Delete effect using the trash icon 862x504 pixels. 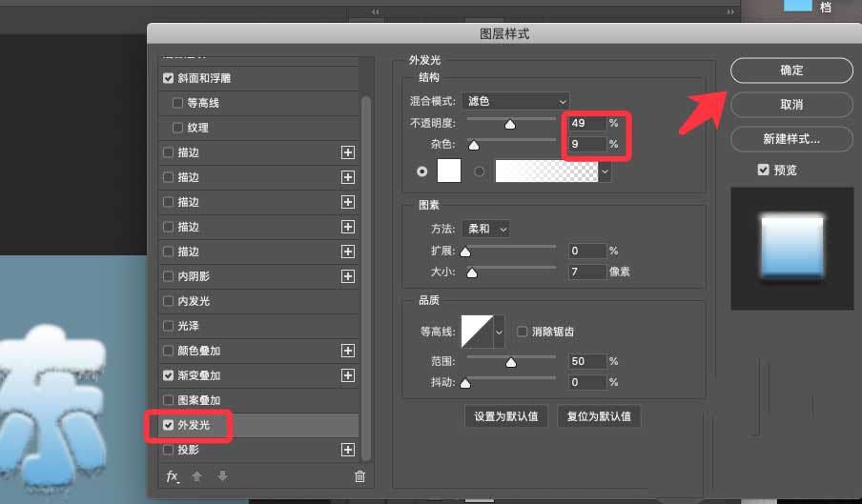(x=359, y=476)
